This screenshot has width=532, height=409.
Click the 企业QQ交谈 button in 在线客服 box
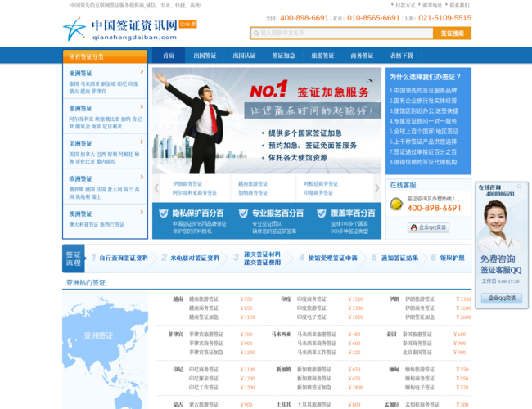coord(429,227)
